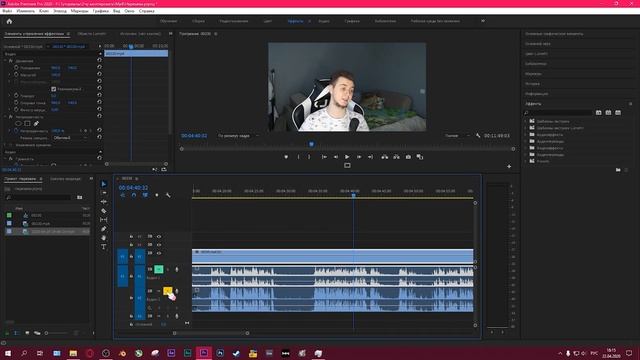640x360 pixels.
Task: Open Информация panel
Action: point(536,94)
